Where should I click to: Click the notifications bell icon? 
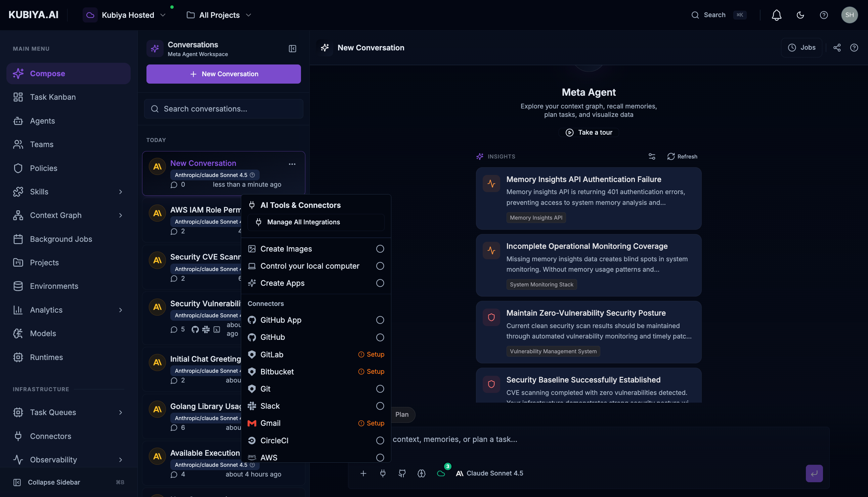click(x=777, y=15)
